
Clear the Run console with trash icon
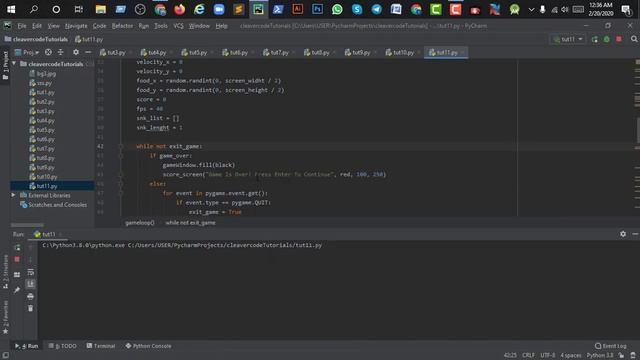31,309
